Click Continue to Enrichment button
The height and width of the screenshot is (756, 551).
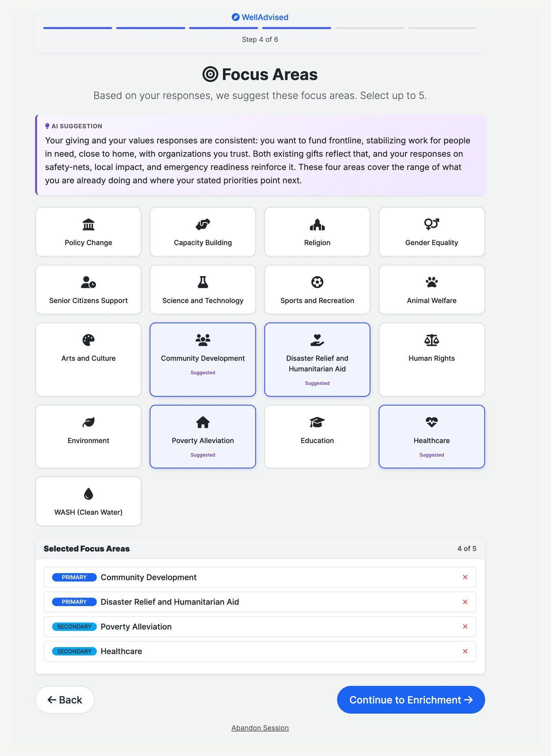pyautogui.click(x=411, y=700)
